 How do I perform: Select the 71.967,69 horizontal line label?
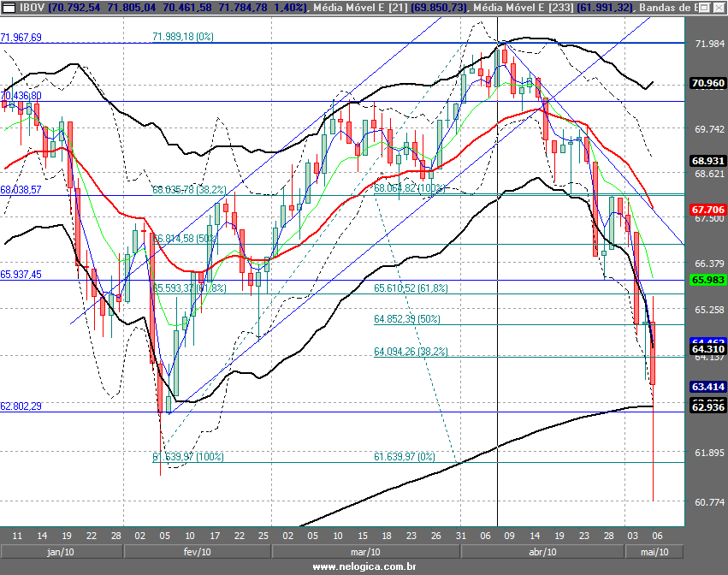point(21,38)
